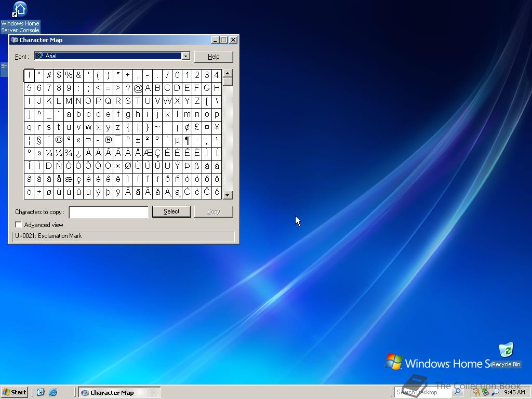The image size is (532, 399).
Task: Click the Search Desktop input box
Action: [422, 392]
